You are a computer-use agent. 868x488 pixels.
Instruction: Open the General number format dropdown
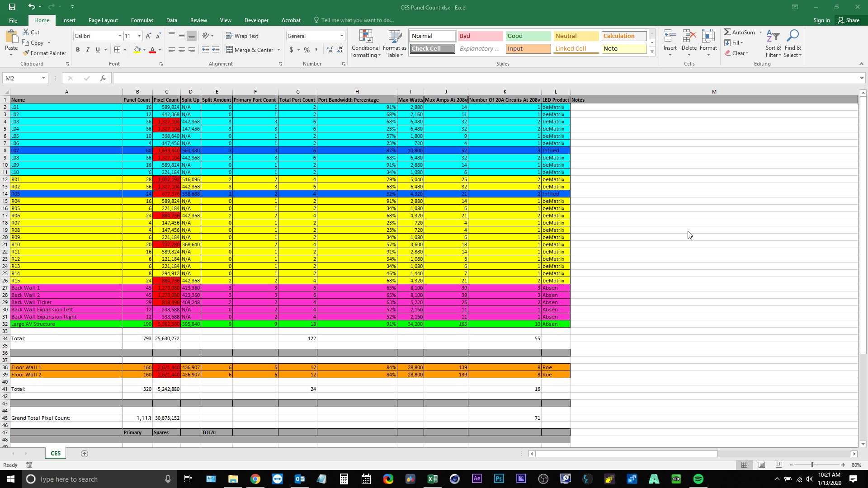(342, 36)
